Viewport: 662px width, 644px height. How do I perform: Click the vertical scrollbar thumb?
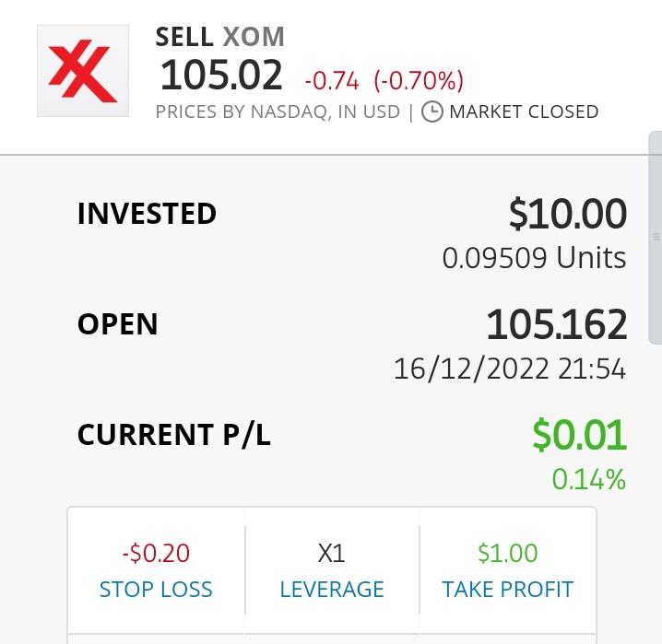click(656, 238)
